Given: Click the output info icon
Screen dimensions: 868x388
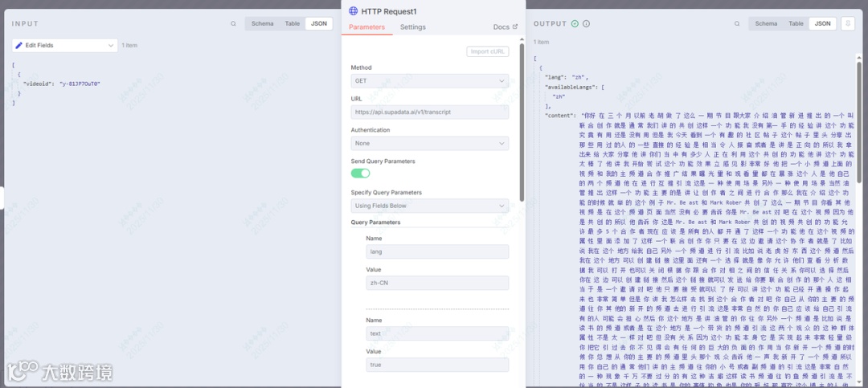Looking at the screenshot, I should pyautogui.click(x=586, y=24).
